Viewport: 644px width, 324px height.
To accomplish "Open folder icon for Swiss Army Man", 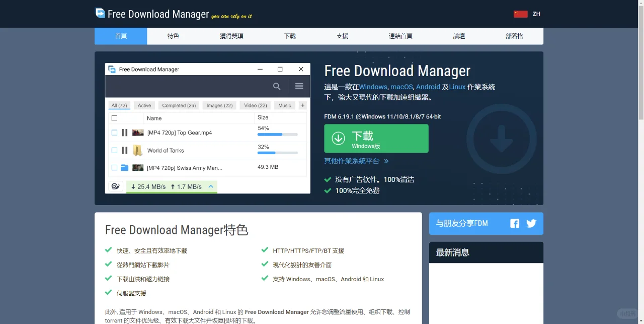I will point(124,167).
